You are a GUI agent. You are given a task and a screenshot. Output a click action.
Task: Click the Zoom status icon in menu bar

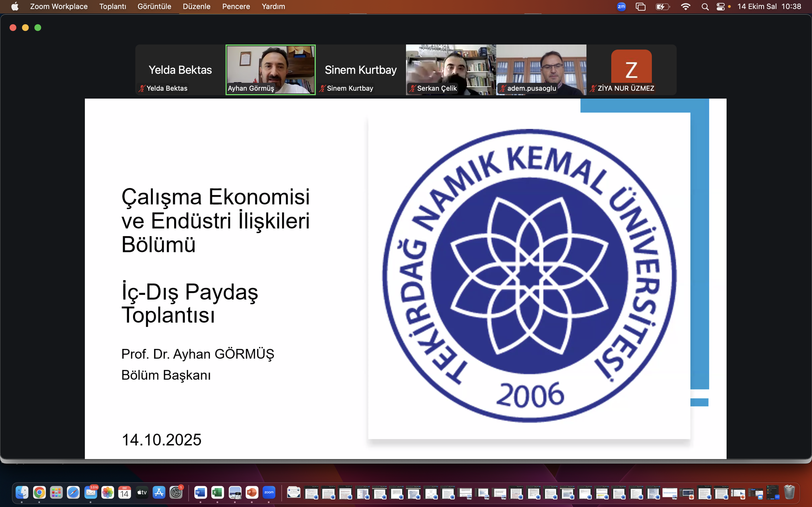click(x=621, y=7)
